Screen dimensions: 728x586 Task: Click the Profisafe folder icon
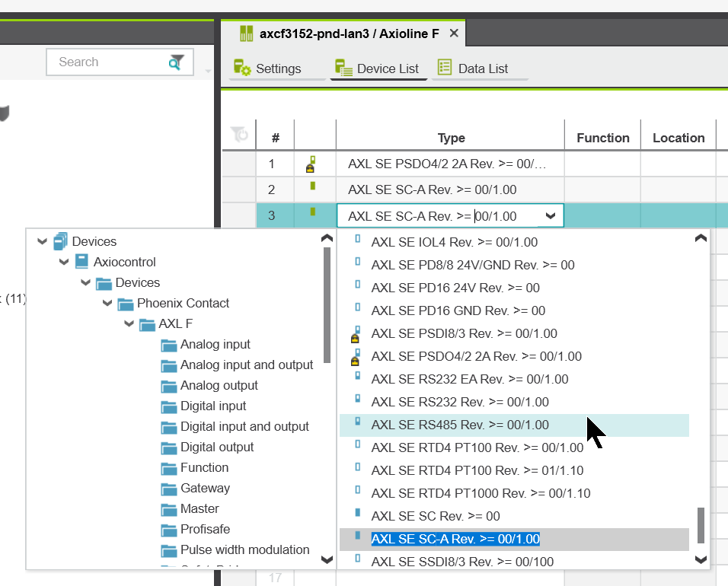point(169,530)
